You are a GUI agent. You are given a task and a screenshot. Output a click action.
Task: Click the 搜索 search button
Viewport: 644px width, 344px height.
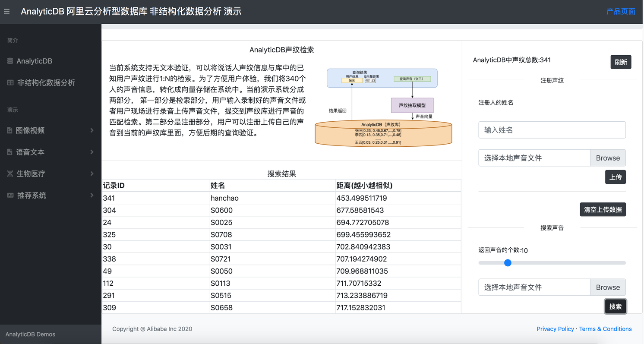(616, 306)
